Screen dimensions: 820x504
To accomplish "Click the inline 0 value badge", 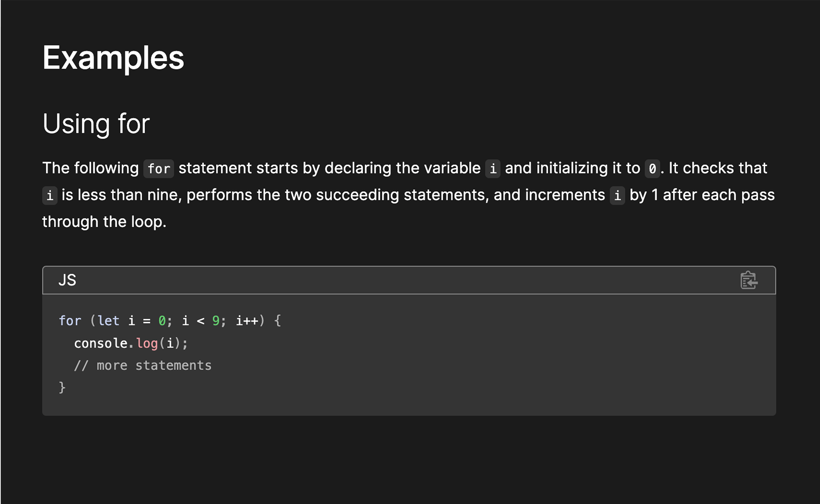I will pos(652,168).
